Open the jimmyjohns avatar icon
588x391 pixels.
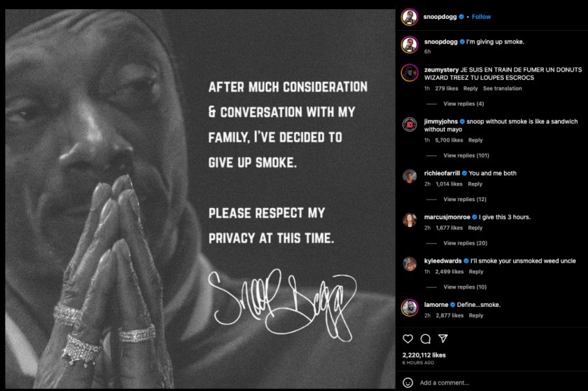coord(409,124)
